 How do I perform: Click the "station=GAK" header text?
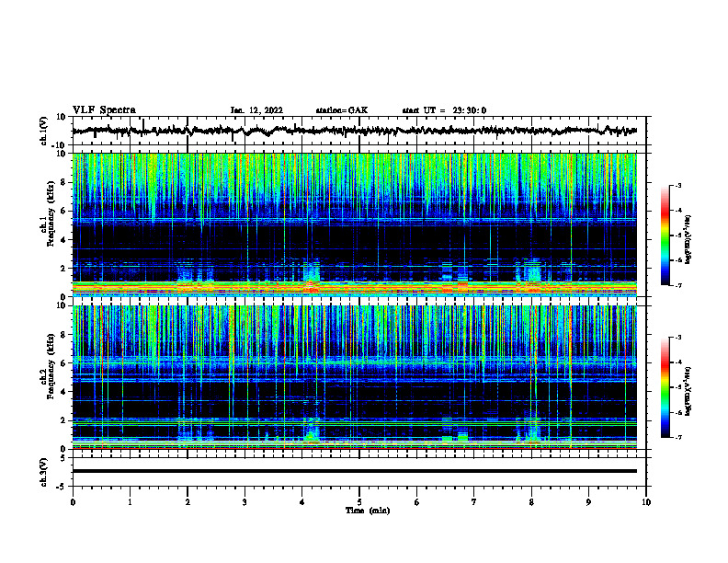[342, 110]
